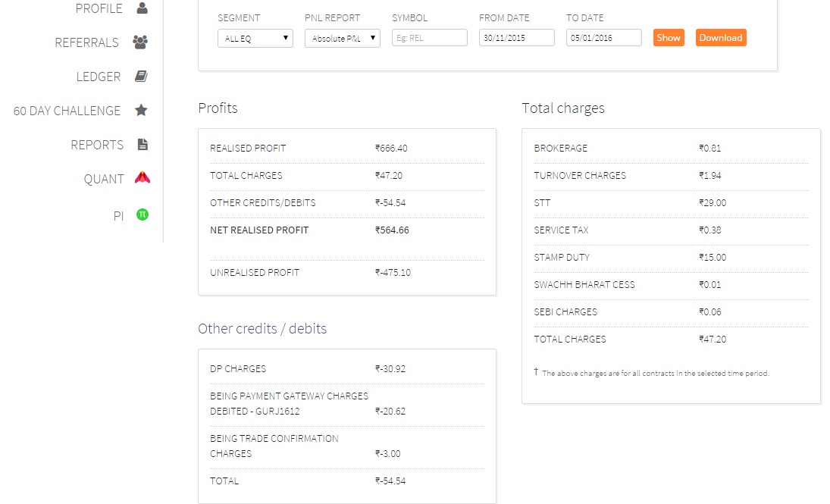Click the Other credits / debits heading
Viewport: 830px width, 504px height.
coord(262,329)
